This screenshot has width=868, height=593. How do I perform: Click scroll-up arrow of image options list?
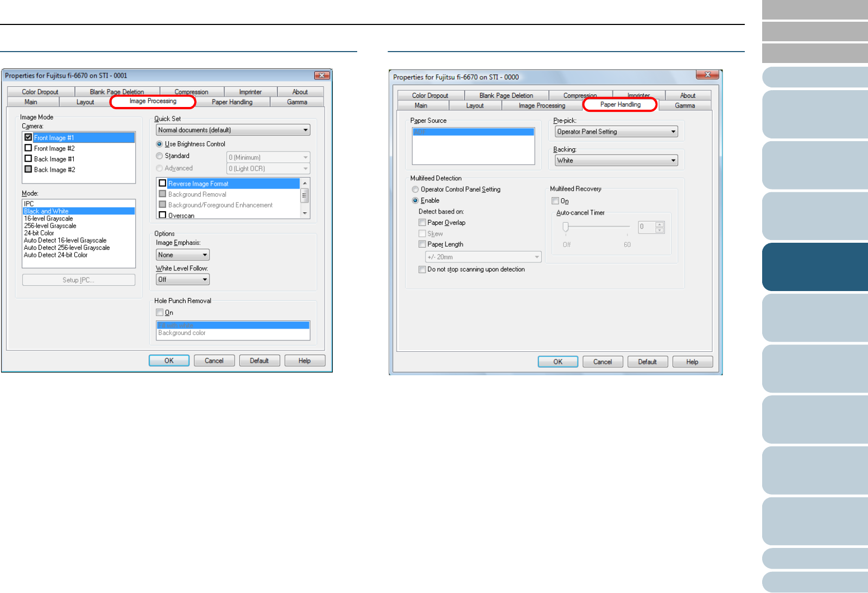coord(305,183)
